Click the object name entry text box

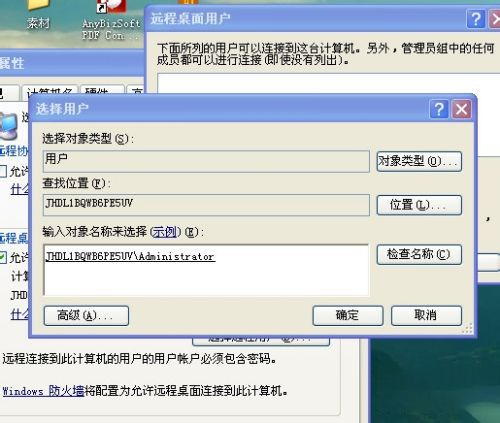click(x=206, y=270)
